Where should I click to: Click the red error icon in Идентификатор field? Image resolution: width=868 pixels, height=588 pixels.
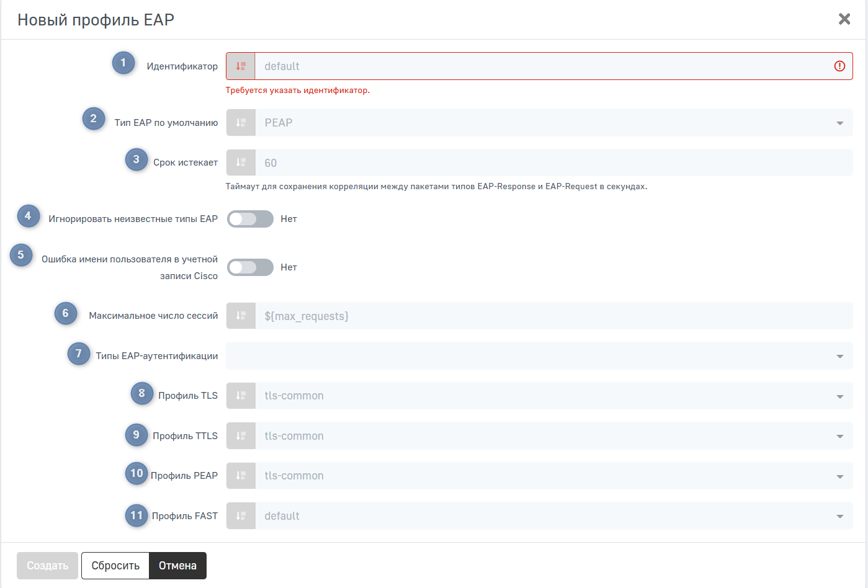coord(839,66)
